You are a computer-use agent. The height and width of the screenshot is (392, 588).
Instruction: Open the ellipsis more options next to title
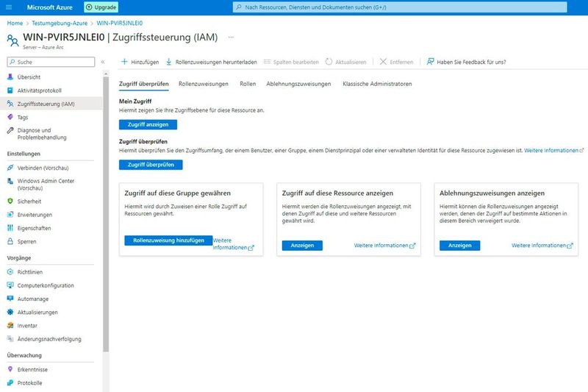click(231, 37)
